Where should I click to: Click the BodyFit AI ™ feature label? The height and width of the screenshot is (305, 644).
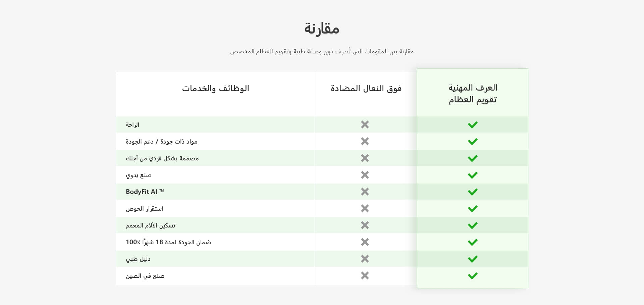click(145, 192)
